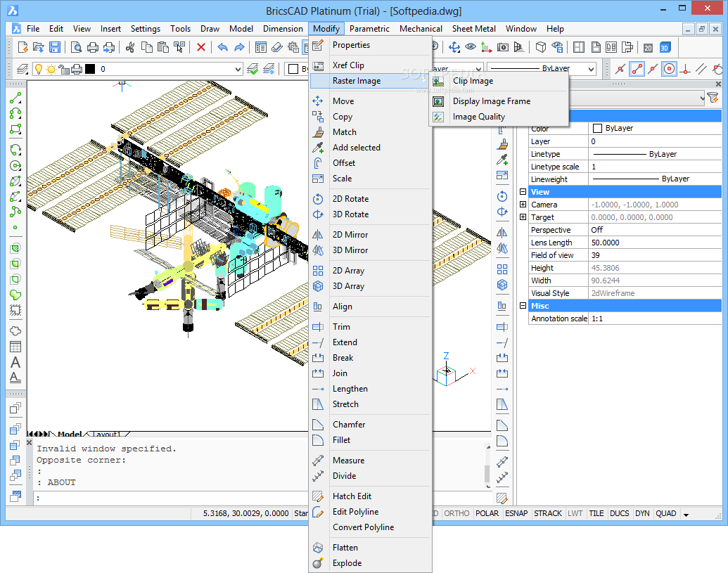Open the Properties panel selection dropdown
The width and height of the screenshot is (728, 573).
pyautogui.click(x=702, y=98)
